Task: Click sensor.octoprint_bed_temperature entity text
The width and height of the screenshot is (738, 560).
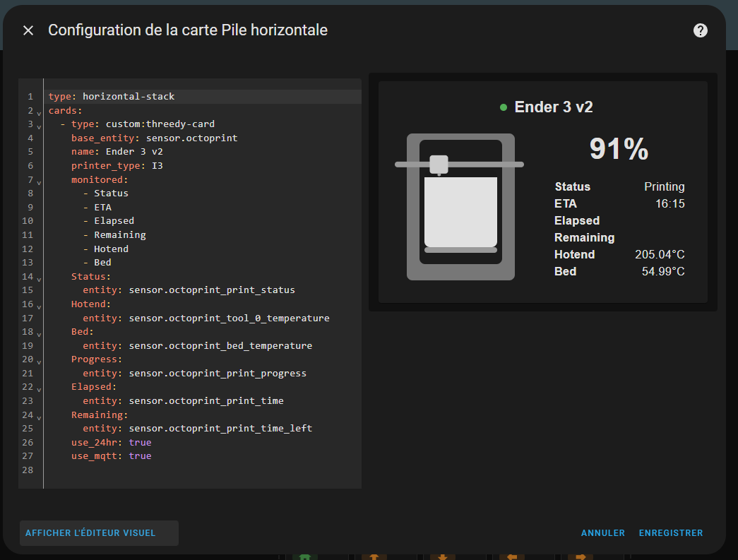Action: pyautogui.click(x=221, y=345)
